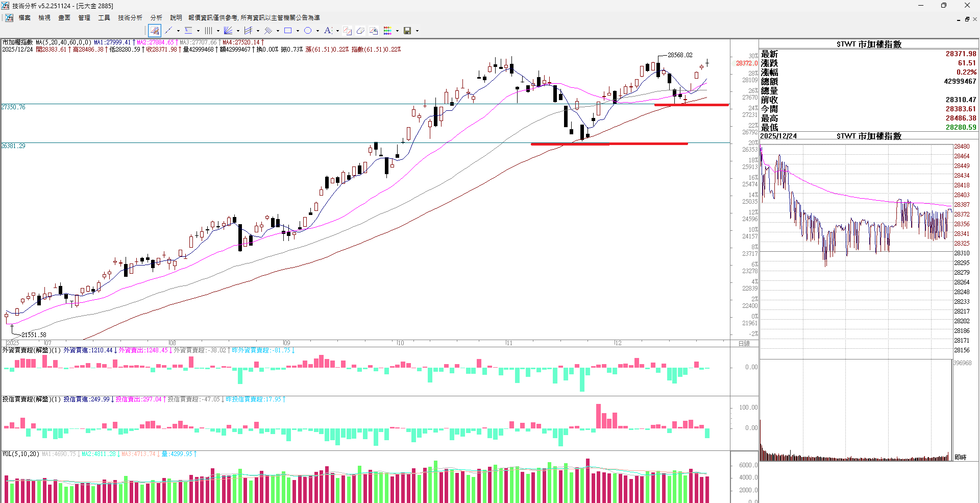Click the 即時 label under intraday chart
Screen dimensions: 980x503
pos(960,457)
